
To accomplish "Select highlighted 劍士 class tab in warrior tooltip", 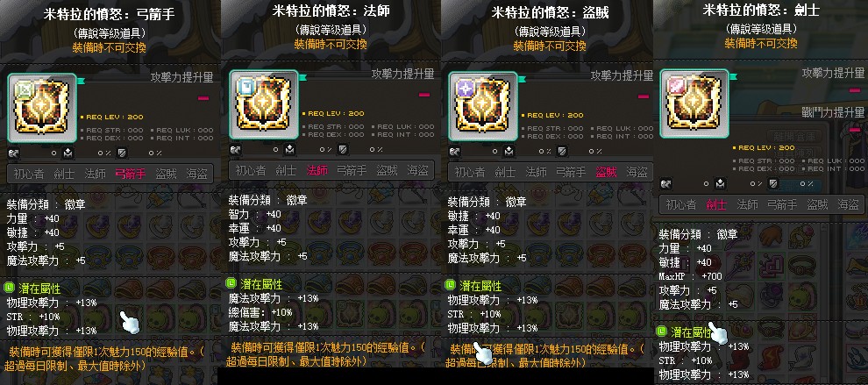I will tap(715, 204).
